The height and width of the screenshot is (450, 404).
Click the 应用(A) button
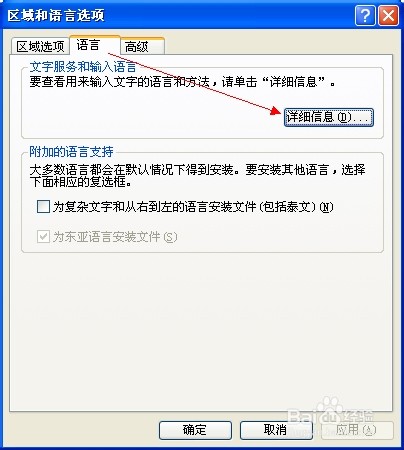pos(357,430)
